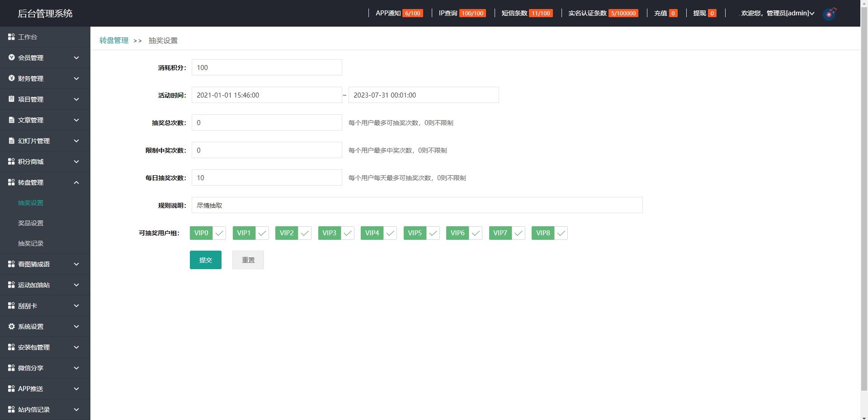Click the 提交 submit button
868x420 pixels.
[x=206, y=260]
